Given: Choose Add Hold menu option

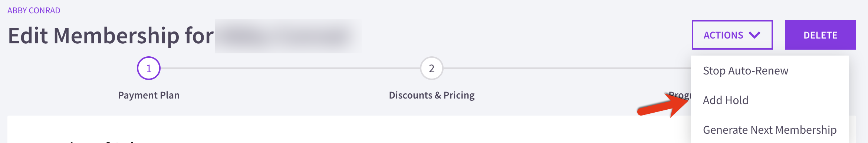Looking at the screenshot, I should click(x=726, y=100).
